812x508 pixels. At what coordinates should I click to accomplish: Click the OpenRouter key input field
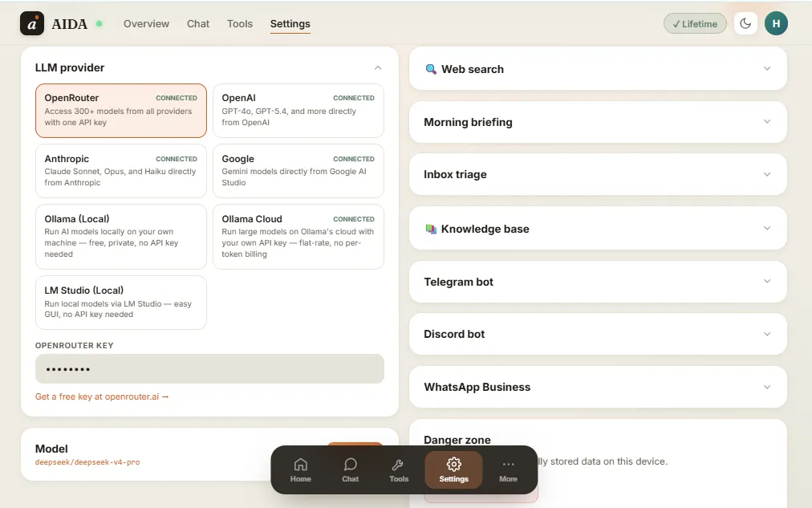tap(209, 368)
